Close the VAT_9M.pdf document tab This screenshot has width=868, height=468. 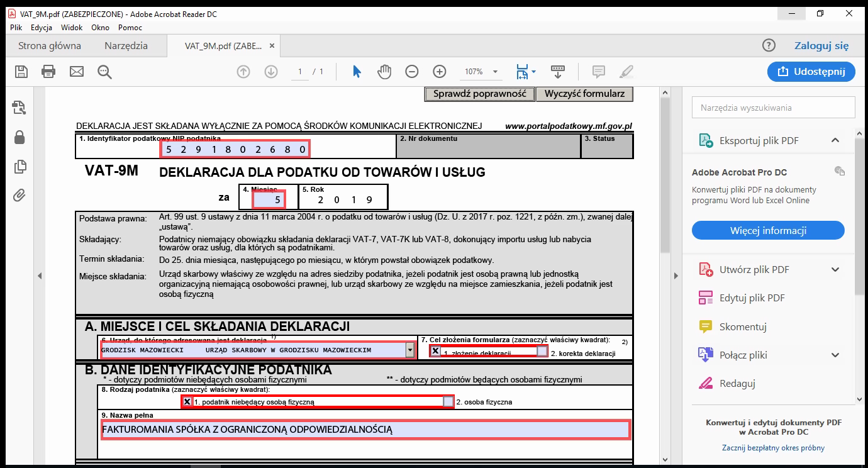coord(272,46)
